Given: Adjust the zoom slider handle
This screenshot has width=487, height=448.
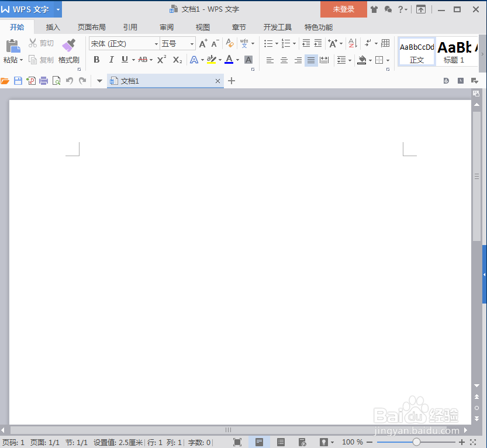Looking at the screenshot, I should [416, 442].
